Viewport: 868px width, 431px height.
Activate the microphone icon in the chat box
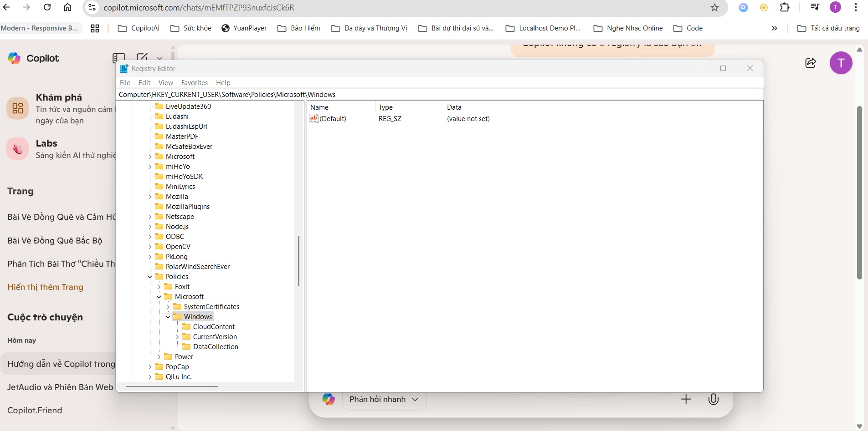(x=713, y=399)
